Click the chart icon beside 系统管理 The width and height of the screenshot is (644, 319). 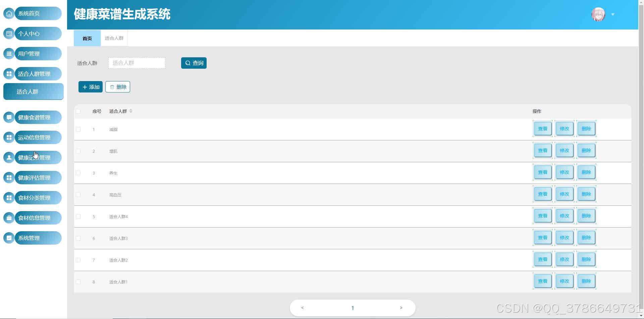9,238
